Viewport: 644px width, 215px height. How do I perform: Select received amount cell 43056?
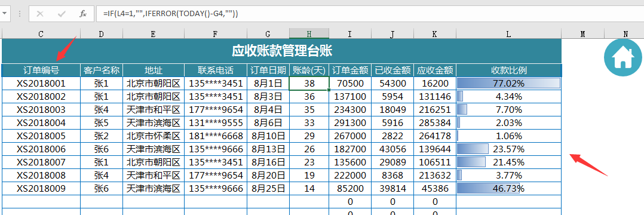click(392, 149)
